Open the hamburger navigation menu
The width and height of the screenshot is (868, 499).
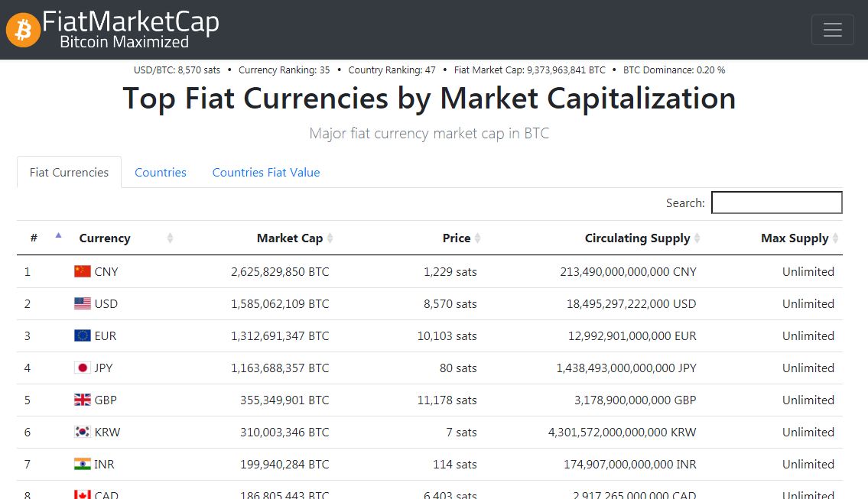[832, 30]
